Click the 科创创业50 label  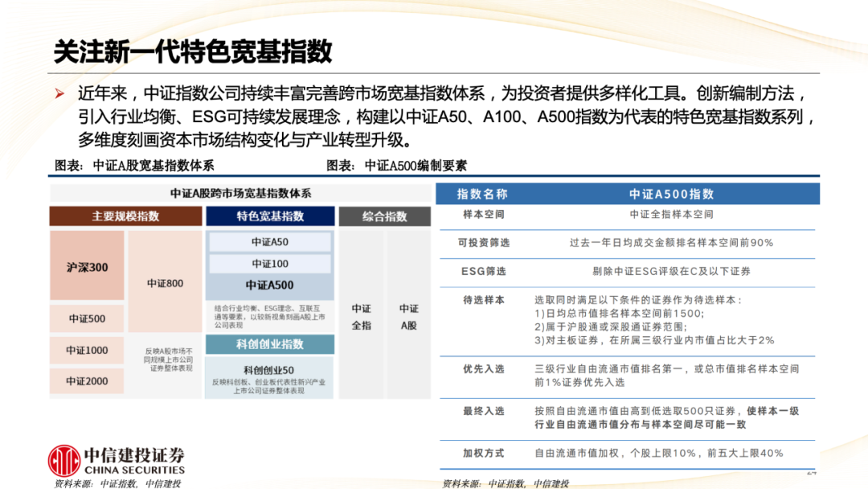(269, 370)
